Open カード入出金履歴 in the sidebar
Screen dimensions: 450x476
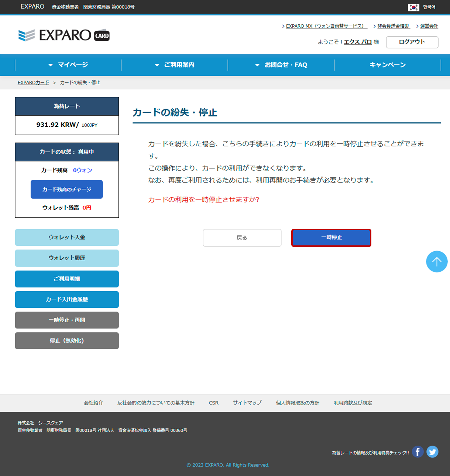67,299
